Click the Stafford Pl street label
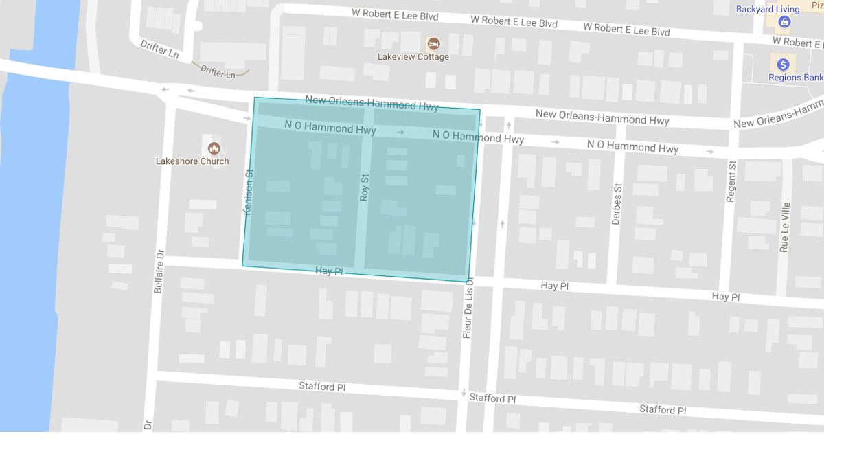 click(x=321, y=387)
